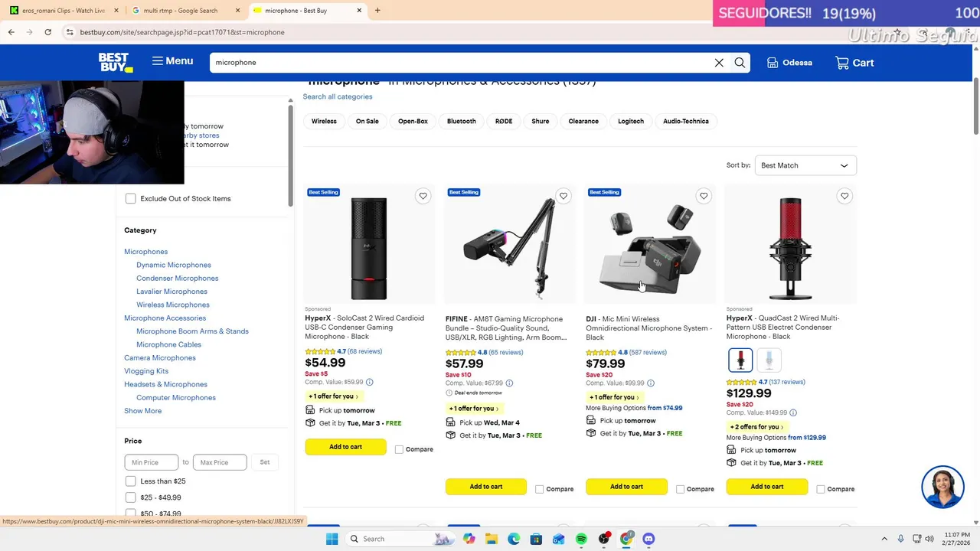Click the Best Buy logo
The height and width of the screenshot is (551, 980).
[115, 62]
